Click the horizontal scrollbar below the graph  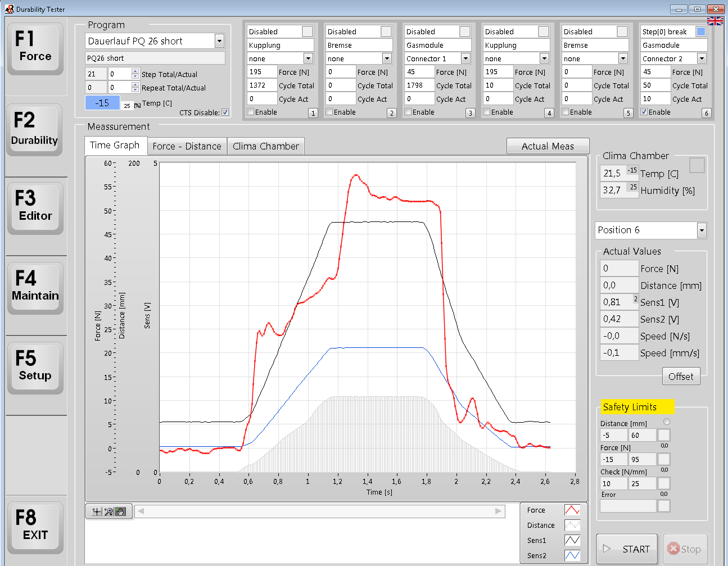319,511
